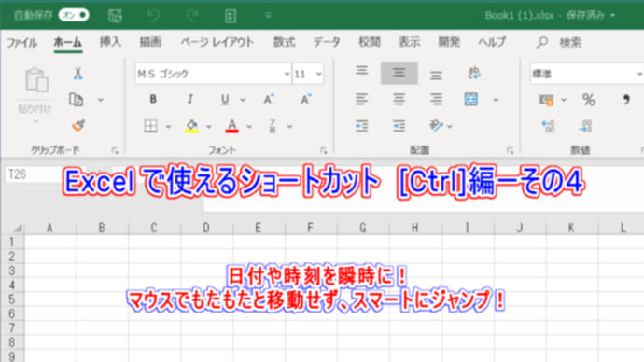Apply yellow fill color bucket
The height and width of the screenshot is (362, 644).
point(192,126)
